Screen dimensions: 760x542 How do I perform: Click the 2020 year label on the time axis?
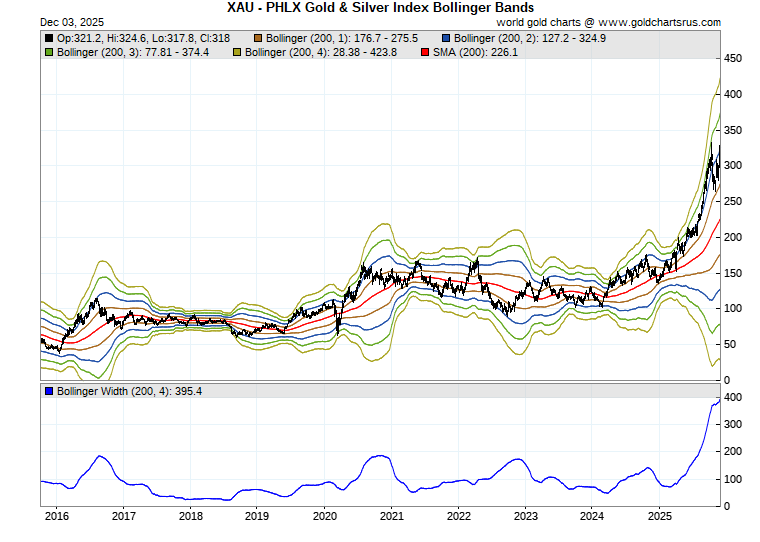pos(324,516)
